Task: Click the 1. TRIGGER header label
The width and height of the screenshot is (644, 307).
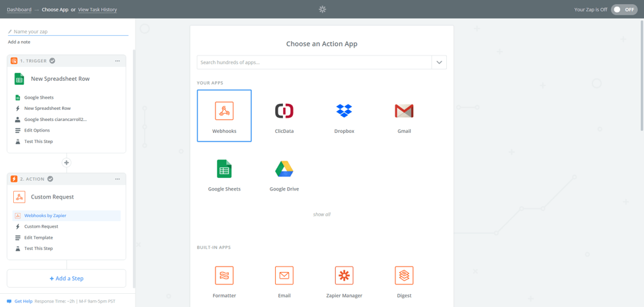Action: pyautogui.click(x=34, y=61)
